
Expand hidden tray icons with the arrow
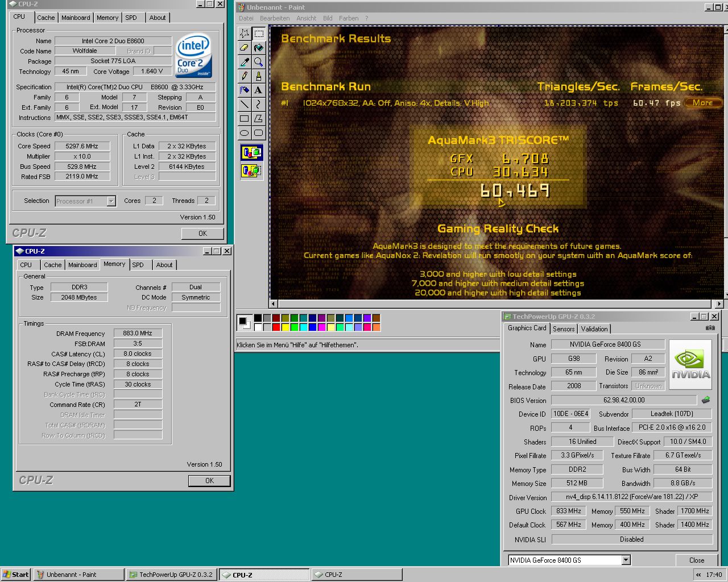698,575
